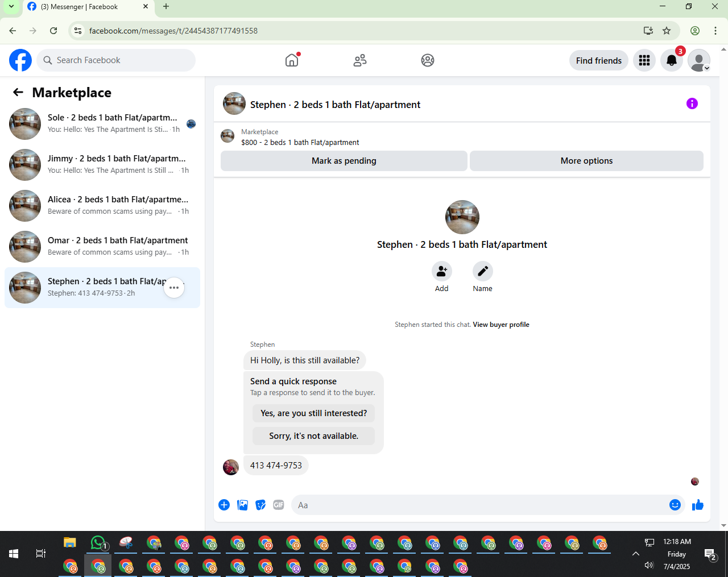Screen dimensions: 728x577
Task: Click Find friends button
Action: tap(599, 60)
